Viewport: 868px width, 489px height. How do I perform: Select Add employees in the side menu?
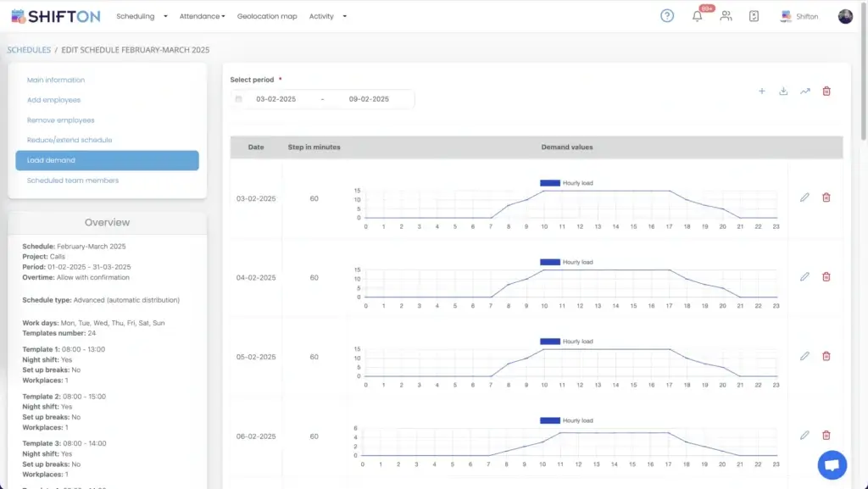(53, 100)
